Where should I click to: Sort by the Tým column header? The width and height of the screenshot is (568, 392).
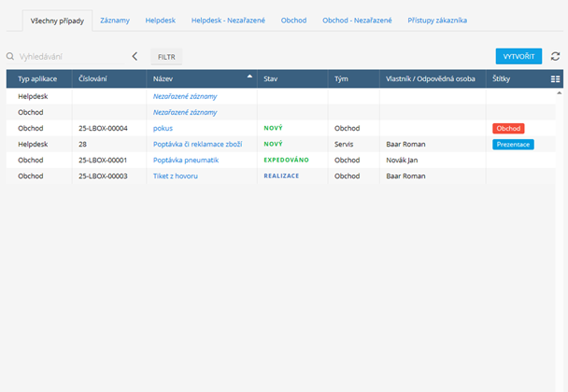[342, 79]
